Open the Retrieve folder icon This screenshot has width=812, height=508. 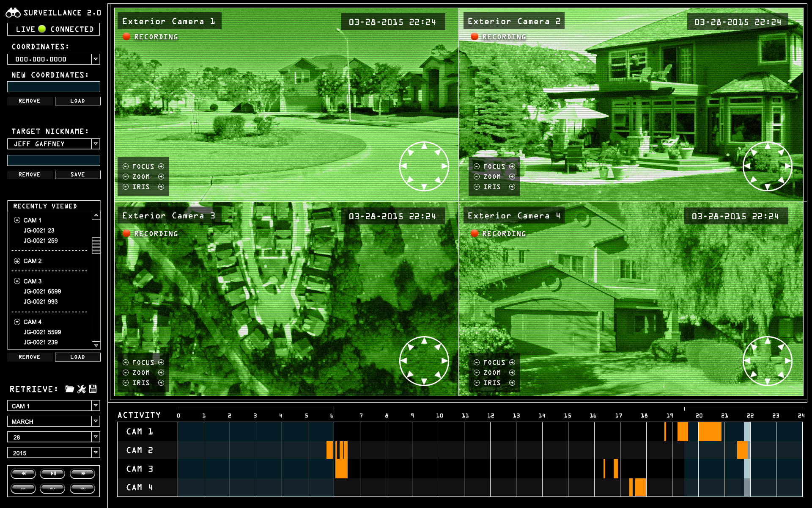(x=70, y=389)
